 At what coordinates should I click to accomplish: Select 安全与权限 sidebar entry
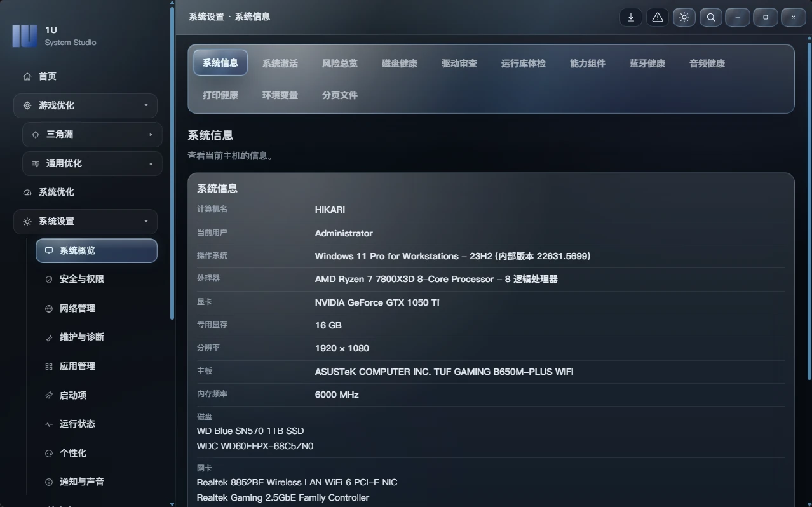coord(96,280)
